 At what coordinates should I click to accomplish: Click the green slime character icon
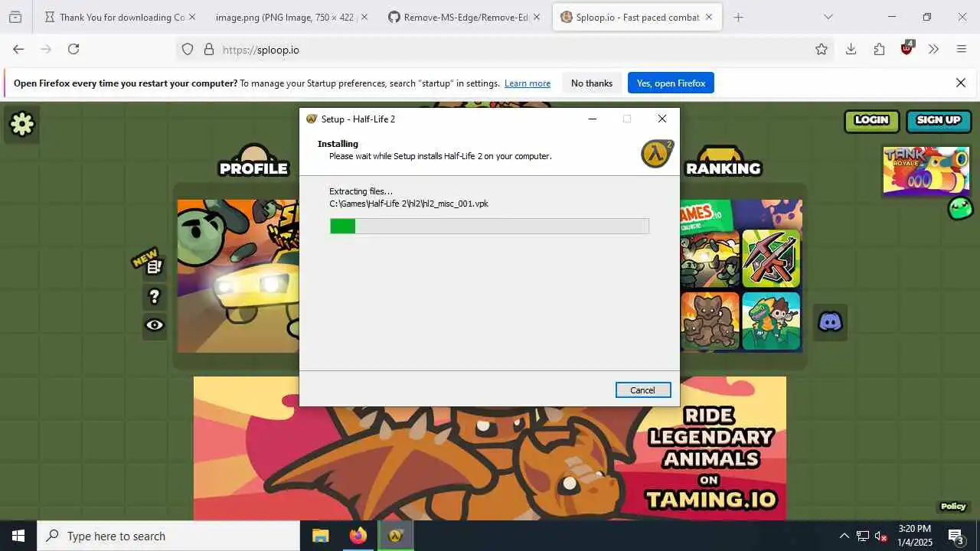[x=960, y=207]
